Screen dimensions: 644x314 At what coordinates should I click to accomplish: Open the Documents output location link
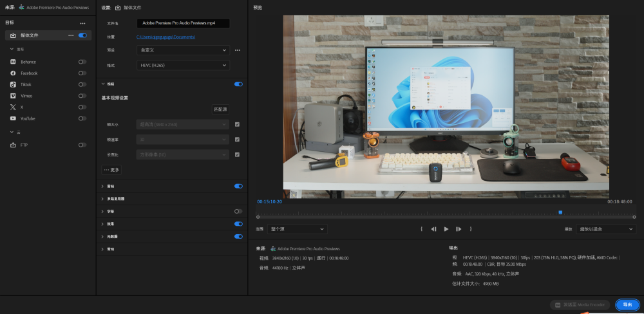point(166,37)
